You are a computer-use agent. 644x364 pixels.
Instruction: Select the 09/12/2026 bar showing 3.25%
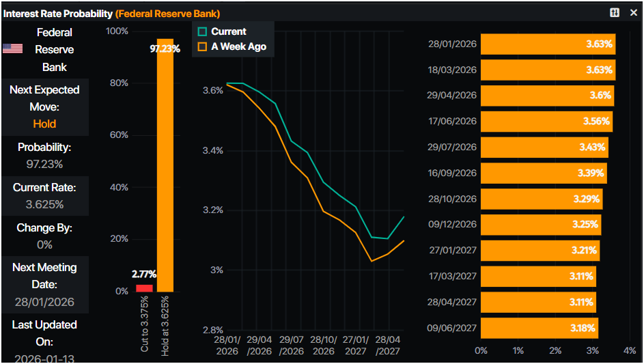tap(541, 225)
